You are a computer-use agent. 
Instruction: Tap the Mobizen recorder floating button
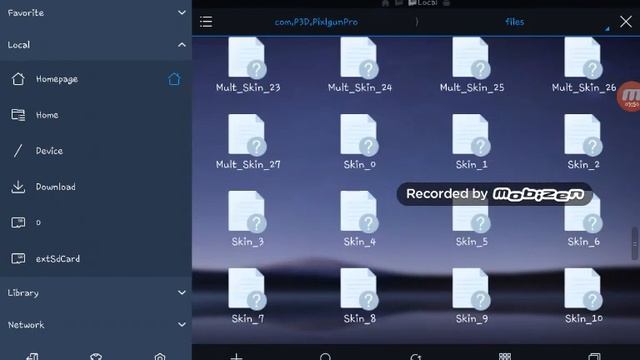[629, 97]
